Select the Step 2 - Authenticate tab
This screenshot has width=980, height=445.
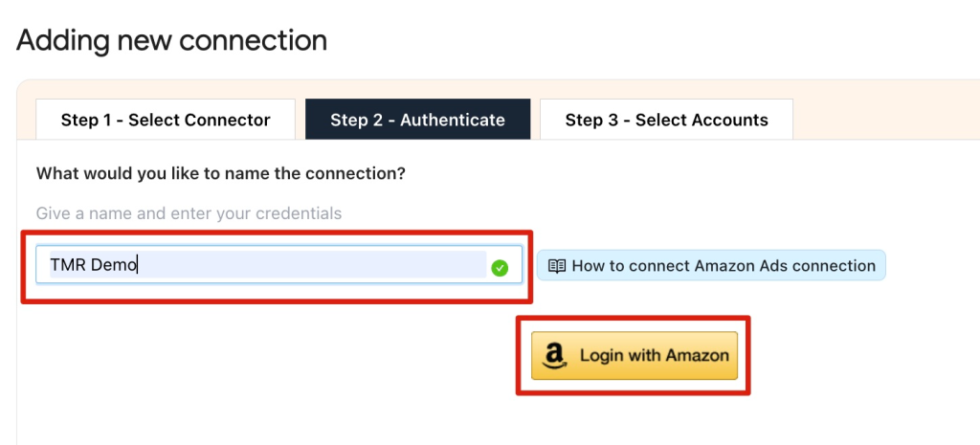point(417,121)
